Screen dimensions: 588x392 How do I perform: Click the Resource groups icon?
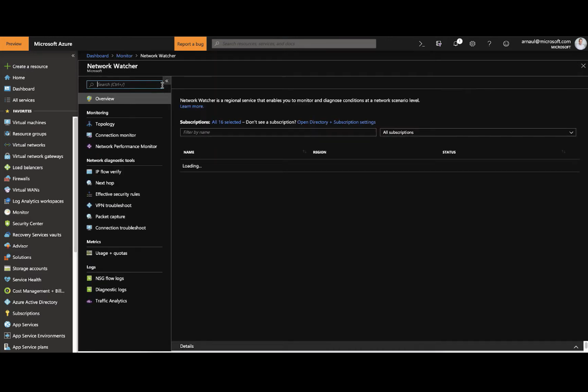click(7, 133)
